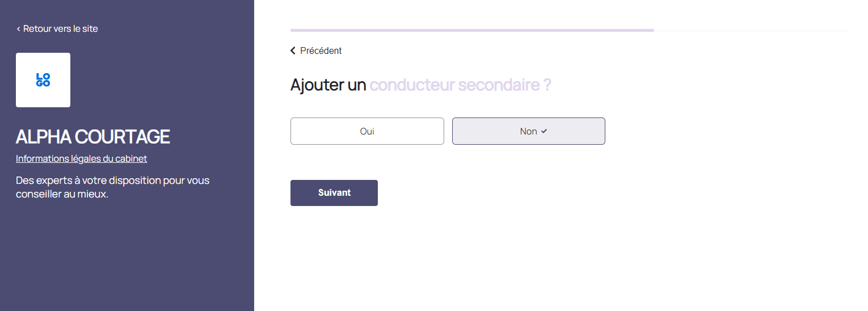Click the question mark ending the heading

point(547,85)
